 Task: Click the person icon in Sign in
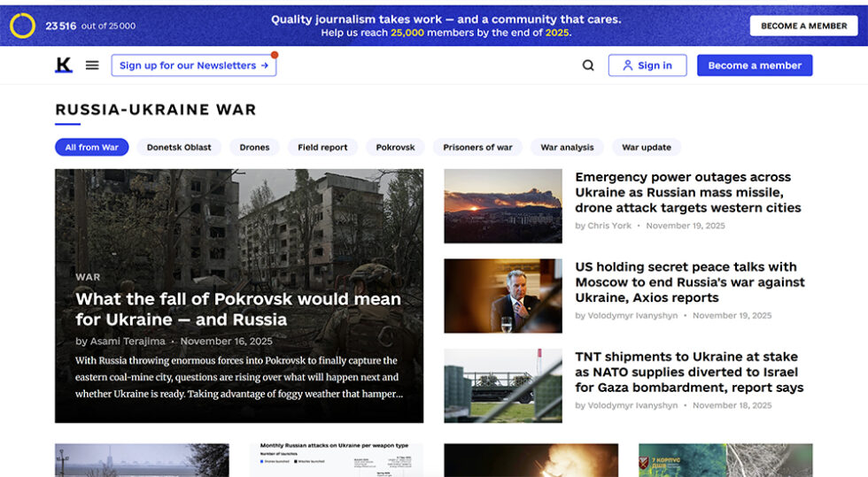click(x=628, y=65)
